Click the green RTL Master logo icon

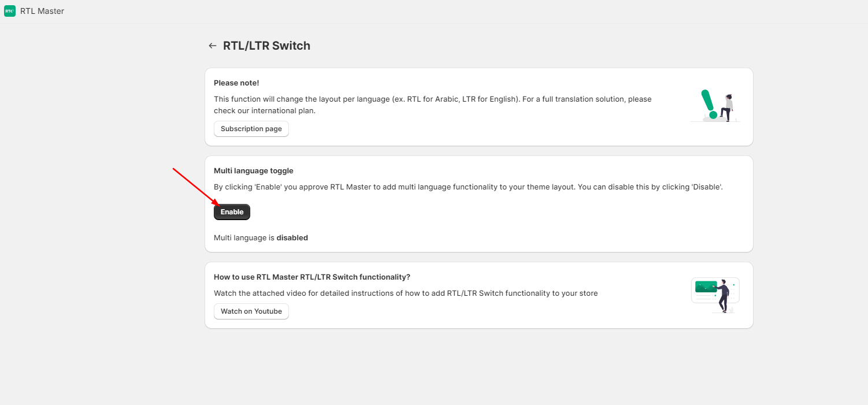point(10,11)
